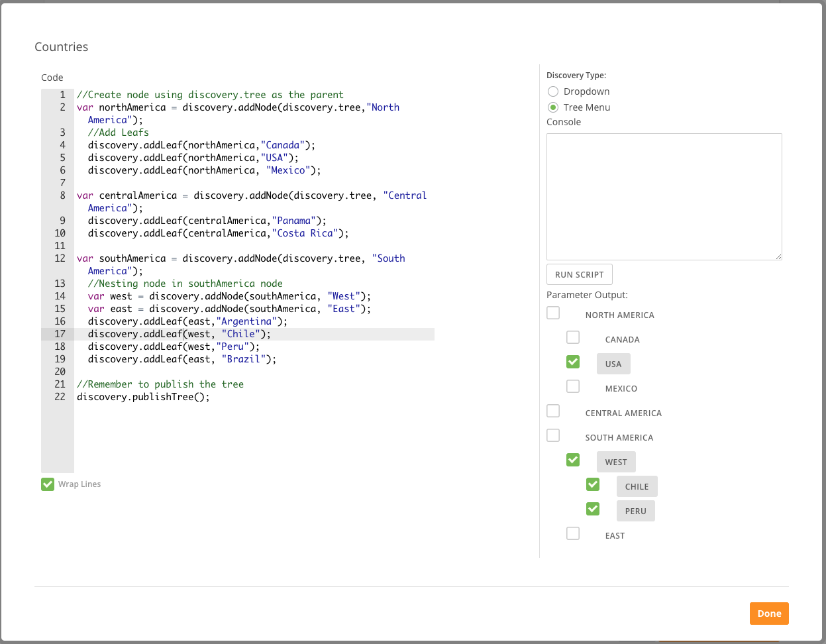Uncheck the CHILE checkbox
826x644 pixels.
tap(593, 484)
